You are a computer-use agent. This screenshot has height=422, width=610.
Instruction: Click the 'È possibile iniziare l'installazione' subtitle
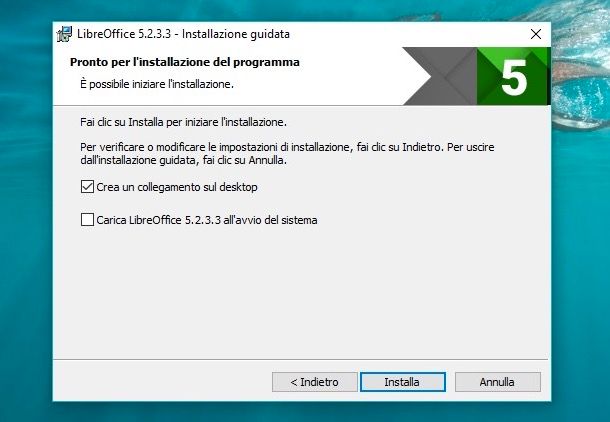(157, 84)
